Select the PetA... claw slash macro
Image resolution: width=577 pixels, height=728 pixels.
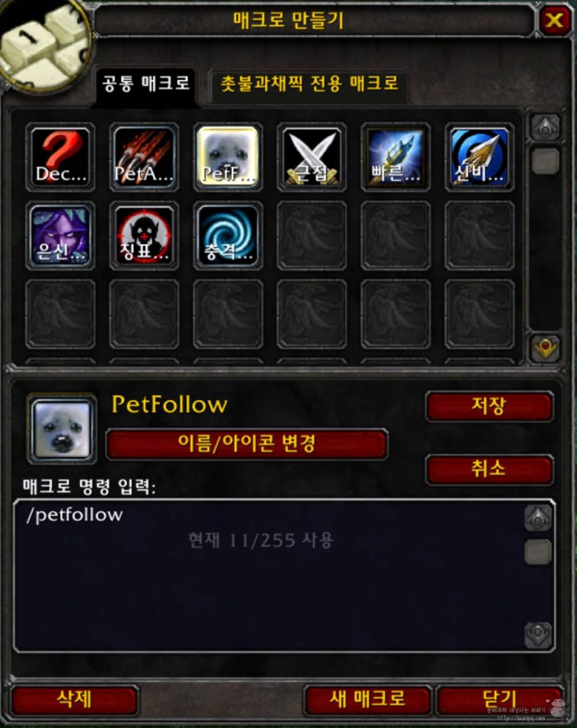[x=144, y=157]
